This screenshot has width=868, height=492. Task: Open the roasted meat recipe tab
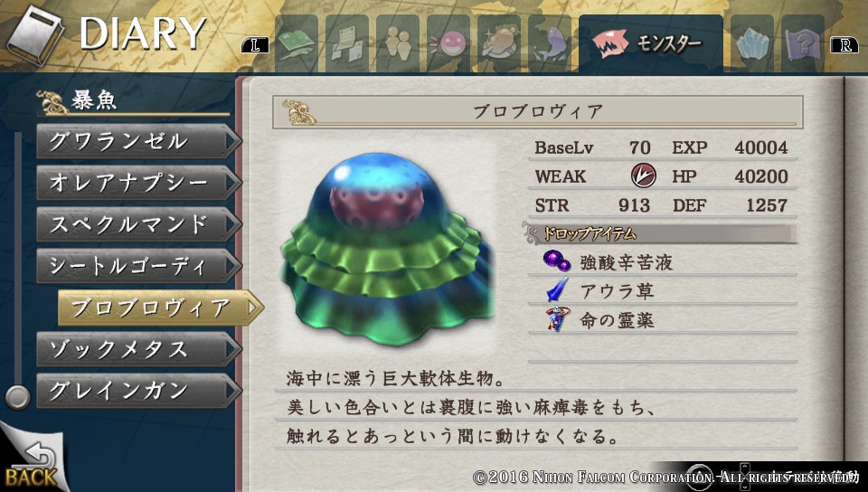point(499,43)
